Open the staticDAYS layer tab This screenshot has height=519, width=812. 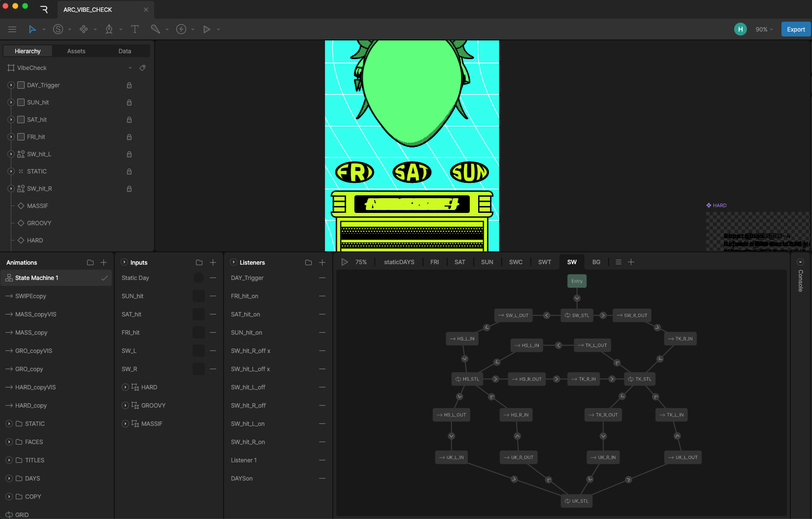[x=399, y=262]
